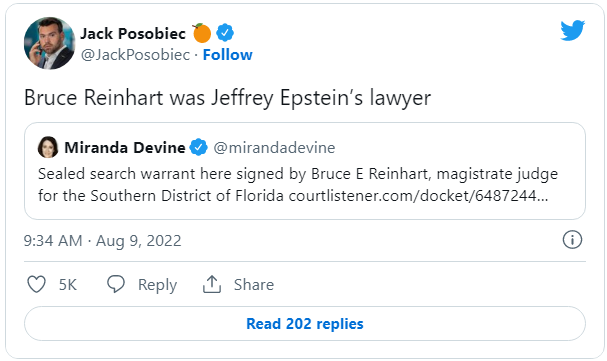Click the Miranda Devine display name
This screenshot has width=607, height=361.
(x=125, y=148)
